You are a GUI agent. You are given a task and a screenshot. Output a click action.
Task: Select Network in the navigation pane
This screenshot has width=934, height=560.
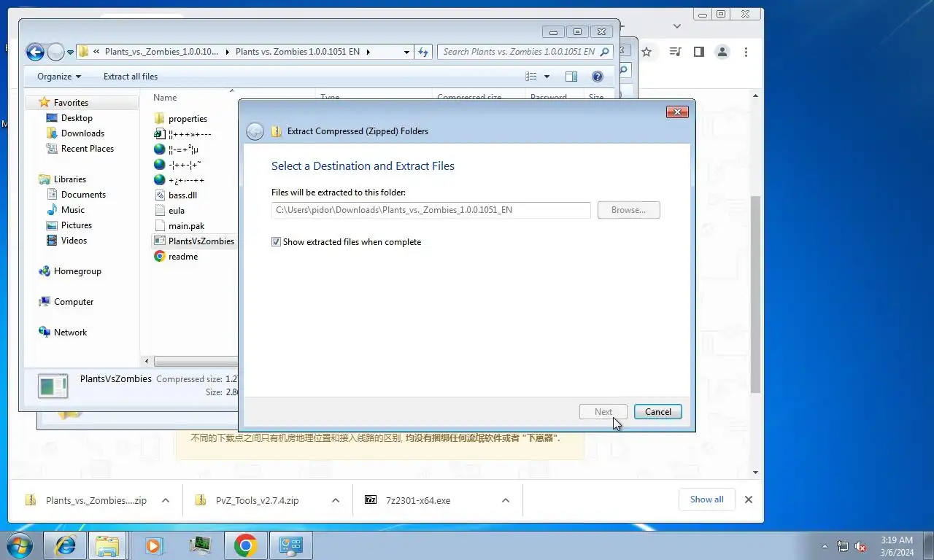click(x=70, y=332)
